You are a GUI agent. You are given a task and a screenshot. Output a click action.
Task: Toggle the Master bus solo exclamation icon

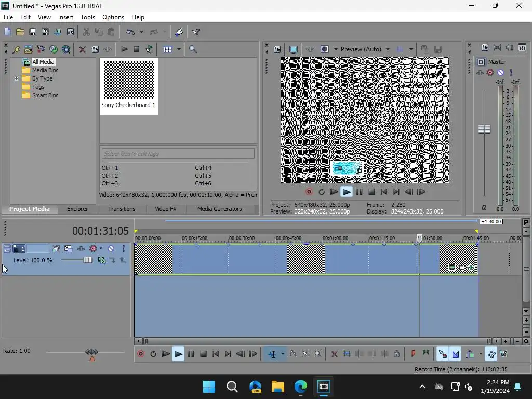click(511, 73)
